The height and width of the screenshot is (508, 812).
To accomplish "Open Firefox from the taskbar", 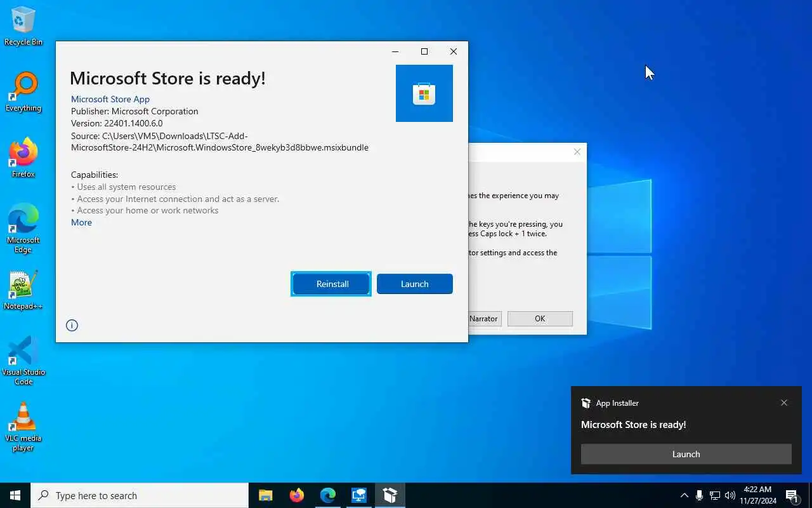I will coord(297,495).
